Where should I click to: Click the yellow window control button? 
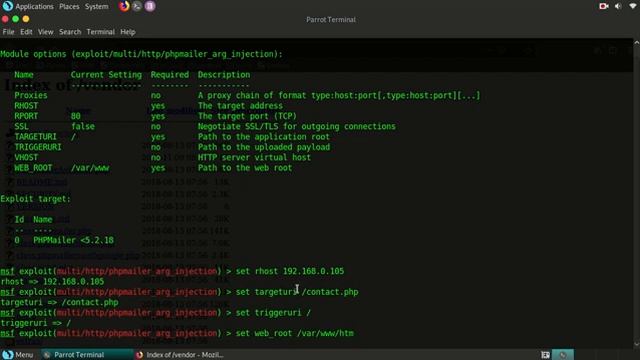tap(26, 19)
